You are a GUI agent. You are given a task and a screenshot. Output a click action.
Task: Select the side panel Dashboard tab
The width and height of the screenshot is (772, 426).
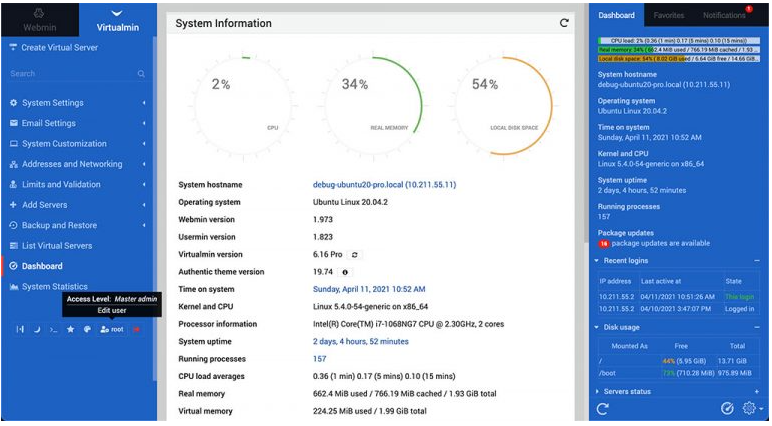click(x=616, y=15)
